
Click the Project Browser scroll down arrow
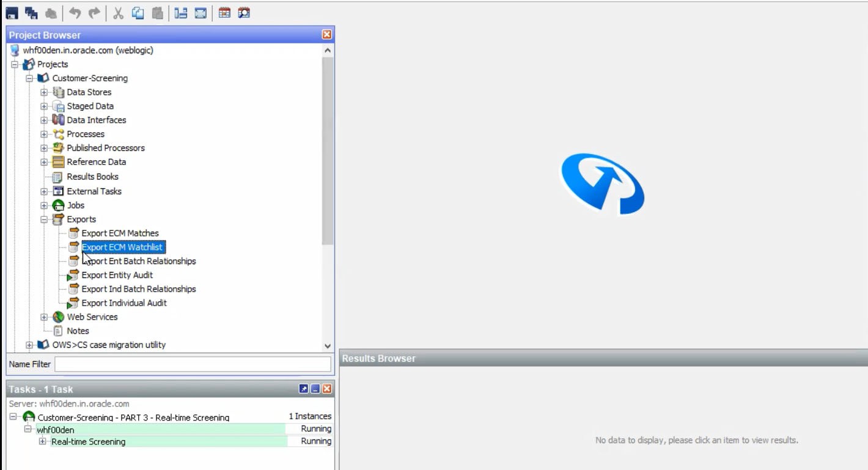click(x=328, y=346)
